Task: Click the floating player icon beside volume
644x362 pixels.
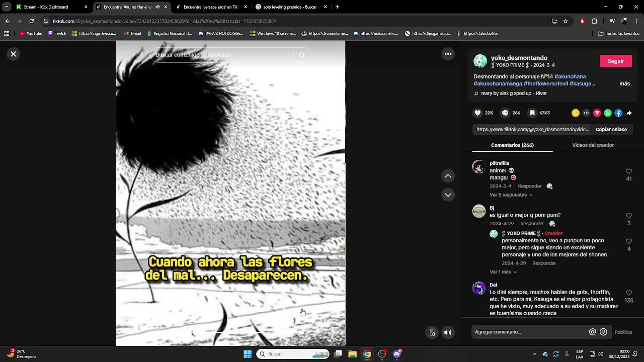Action: (432, 332)
